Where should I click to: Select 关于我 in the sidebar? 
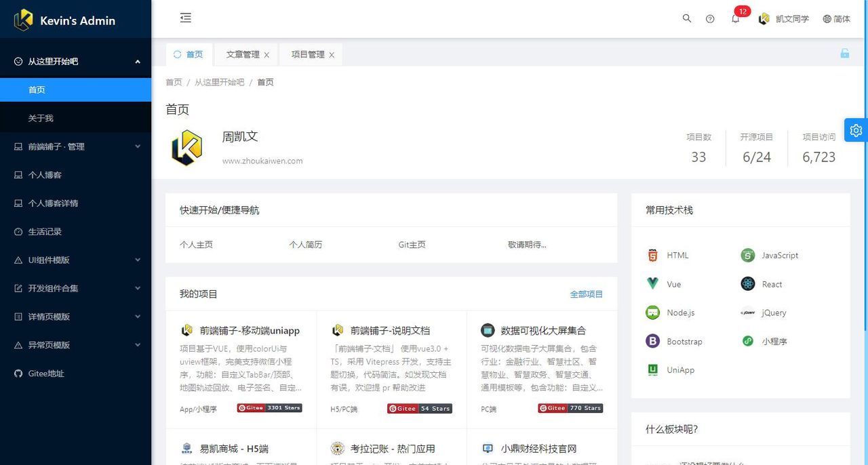pos(75,117)
